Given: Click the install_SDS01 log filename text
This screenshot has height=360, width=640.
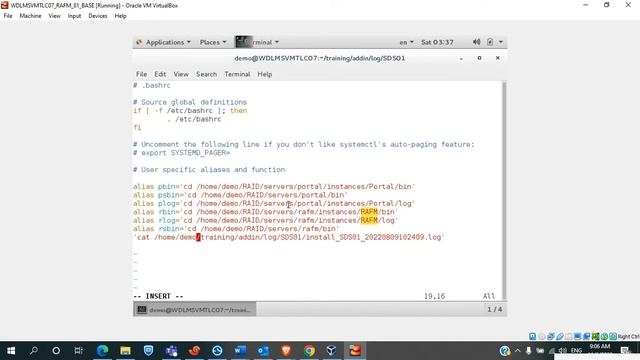Looking at the screenshot, I should (373, 237).
